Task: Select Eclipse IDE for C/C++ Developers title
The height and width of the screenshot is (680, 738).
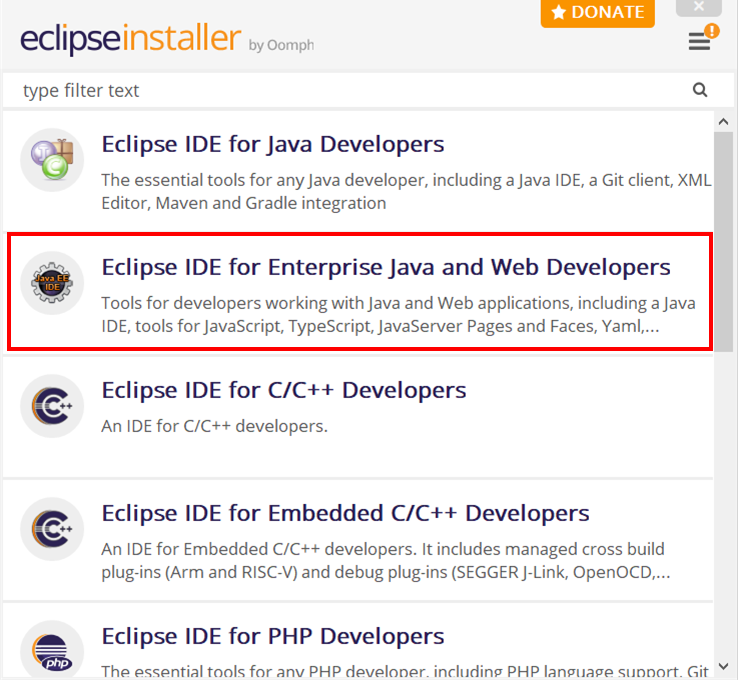Action: 284,390
